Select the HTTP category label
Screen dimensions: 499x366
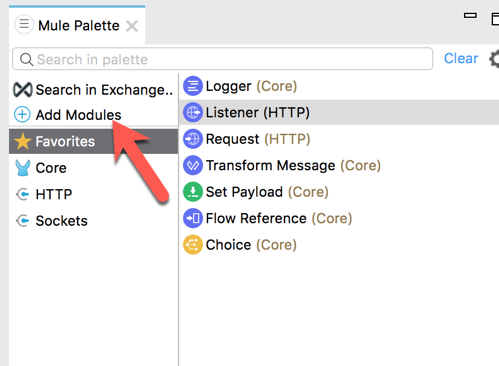[54, 194]
